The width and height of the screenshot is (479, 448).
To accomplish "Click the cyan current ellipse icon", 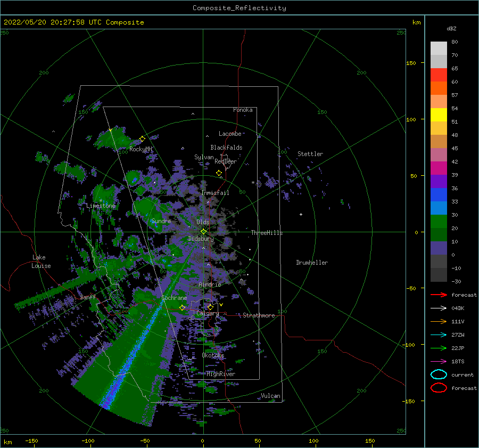I will click(439, 374).
